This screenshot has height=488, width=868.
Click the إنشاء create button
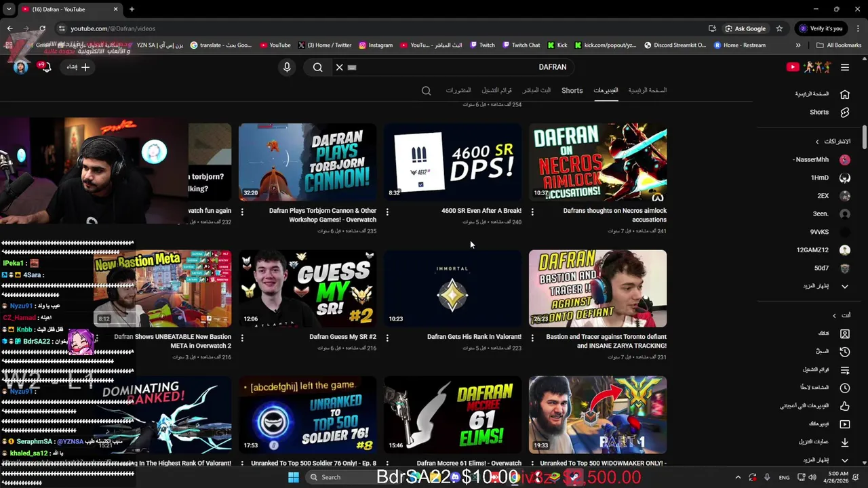(78, 67)
